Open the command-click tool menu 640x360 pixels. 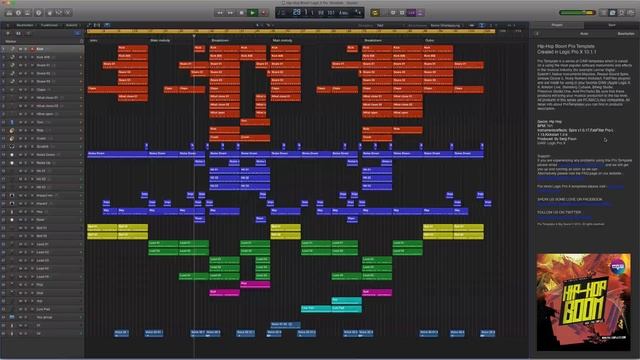[x=269, y=25]
